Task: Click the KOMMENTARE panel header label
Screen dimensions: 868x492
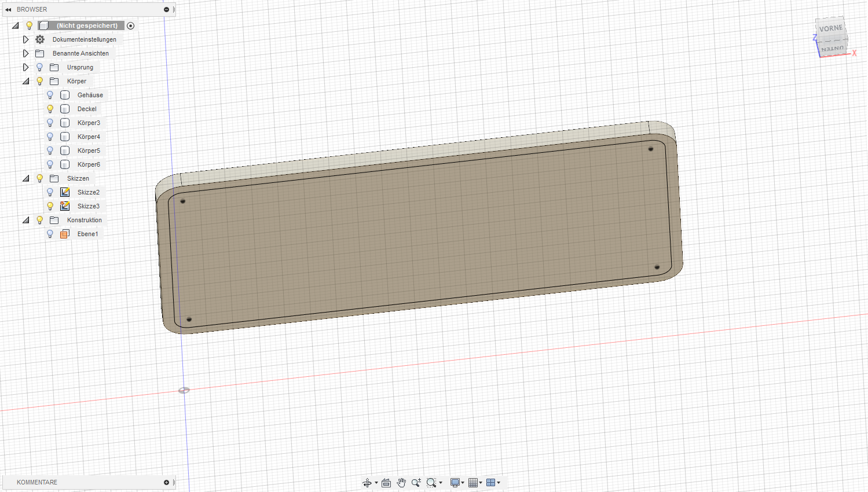Action: [37, 482]
